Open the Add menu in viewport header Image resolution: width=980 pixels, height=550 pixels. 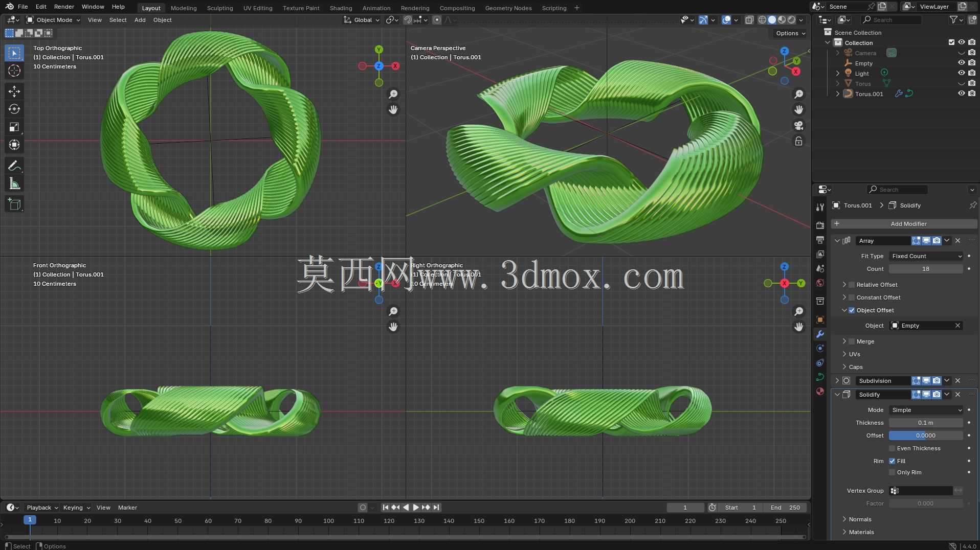(x=140, y=20)
